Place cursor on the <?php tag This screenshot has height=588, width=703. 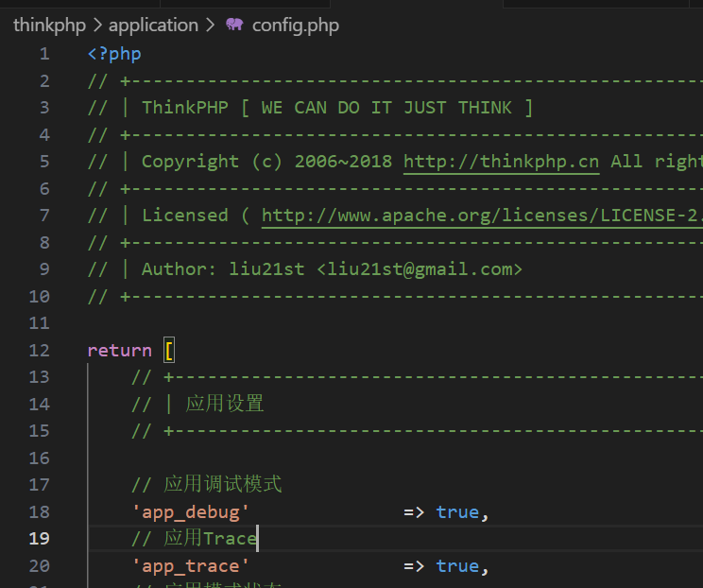(x=114, y=54)
